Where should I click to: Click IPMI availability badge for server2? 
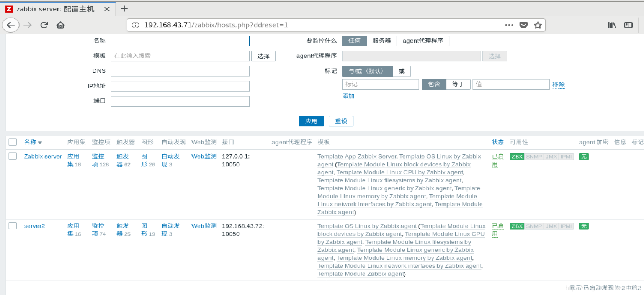pos(566,226)
